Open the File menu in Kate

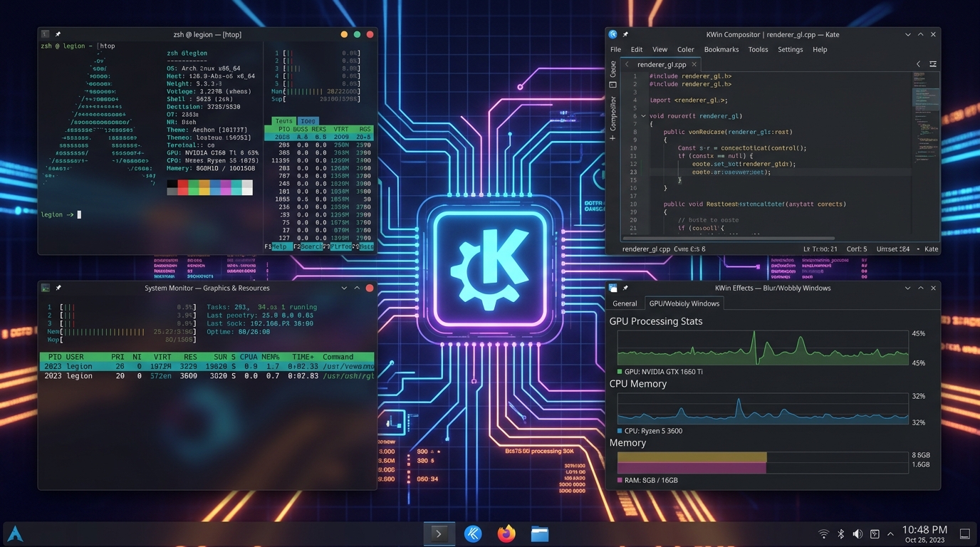click(x=615, y=49)
